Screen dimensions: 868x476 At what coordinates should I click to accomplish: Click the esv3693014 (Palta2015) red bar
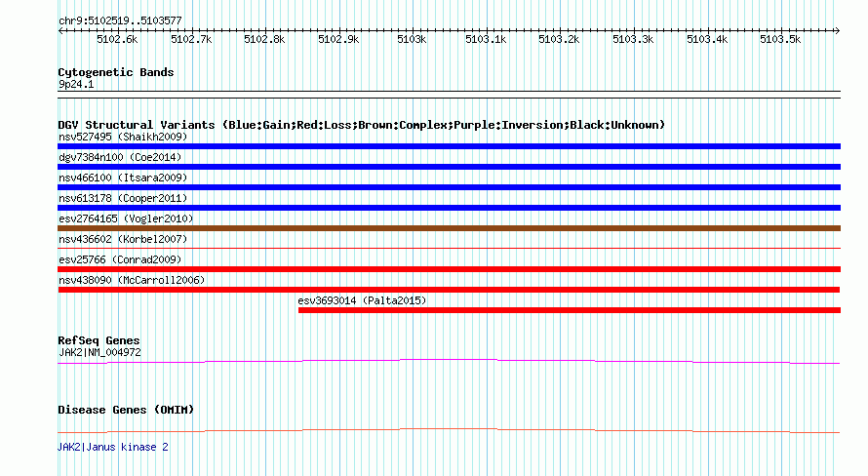click(570, 310)
